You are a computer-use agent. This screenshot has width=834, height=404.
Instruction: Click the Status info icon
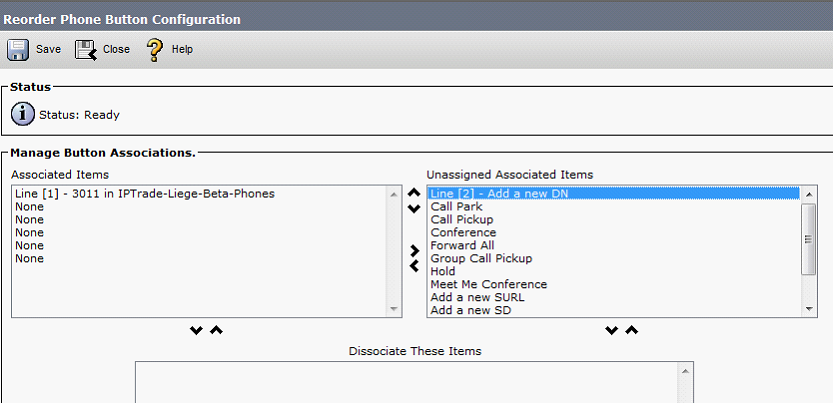point(23,114)
